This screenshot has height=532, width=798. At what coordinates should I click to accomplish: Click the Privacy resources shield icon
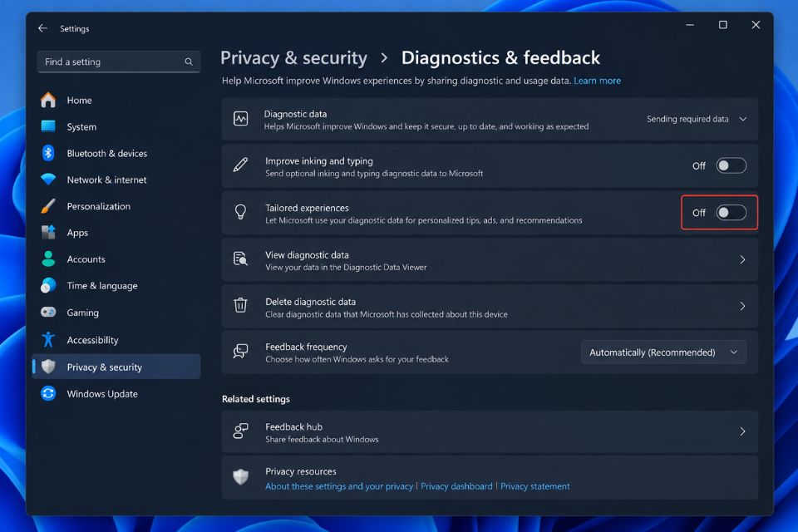241,477
